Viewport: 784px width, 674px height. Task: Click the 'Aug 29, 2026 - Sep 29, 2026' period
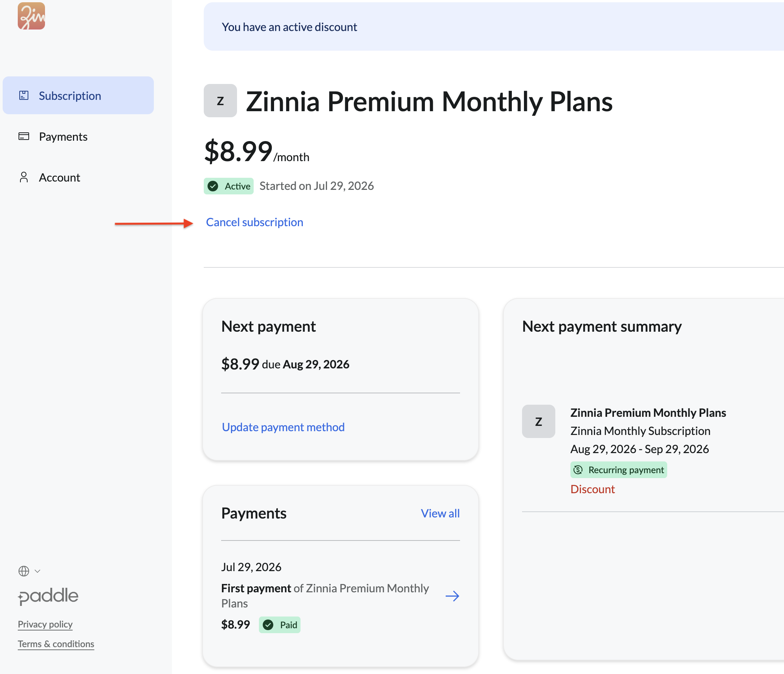point(640,449)
